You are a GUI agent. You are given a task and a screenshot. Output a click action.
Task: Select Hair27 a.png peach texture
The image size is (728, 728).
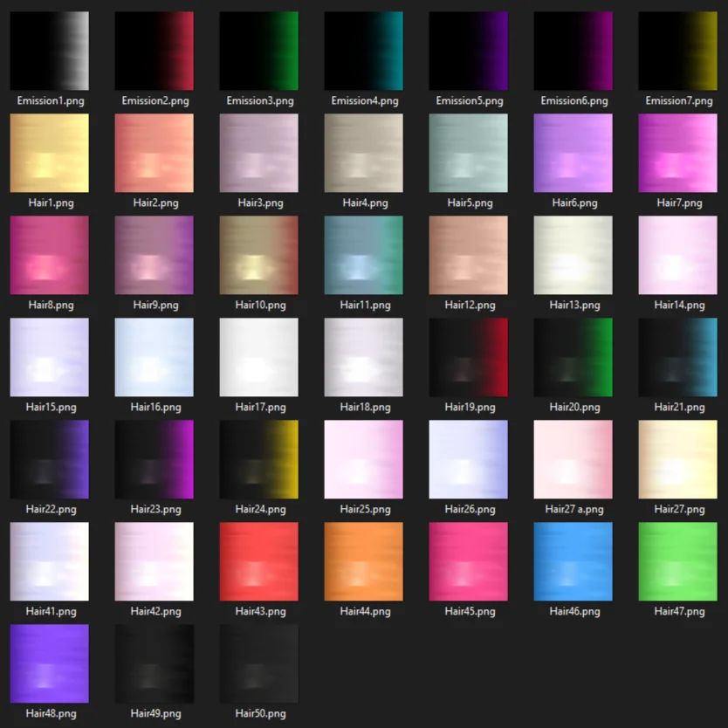[x=573, y=459]
